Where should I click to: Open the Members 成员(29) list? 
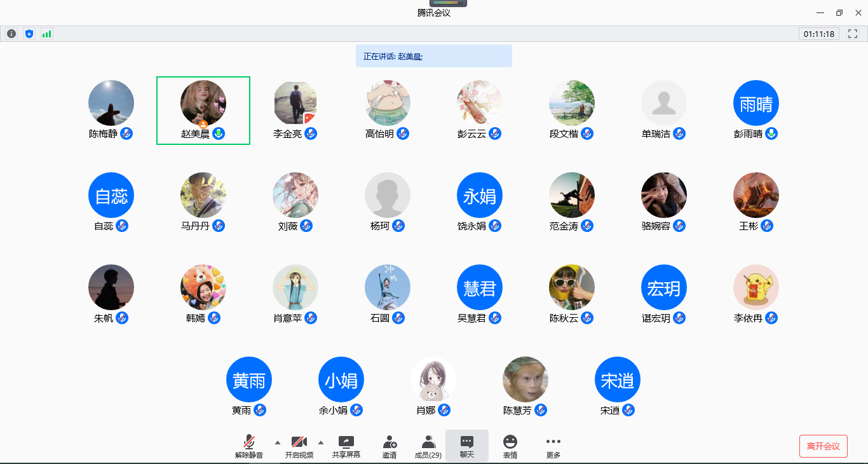428,446
